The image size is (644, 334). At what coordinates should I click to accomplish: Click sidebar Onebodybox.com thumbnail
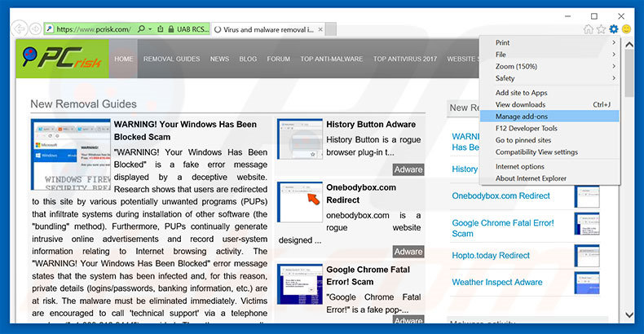(x=587, y=196)
